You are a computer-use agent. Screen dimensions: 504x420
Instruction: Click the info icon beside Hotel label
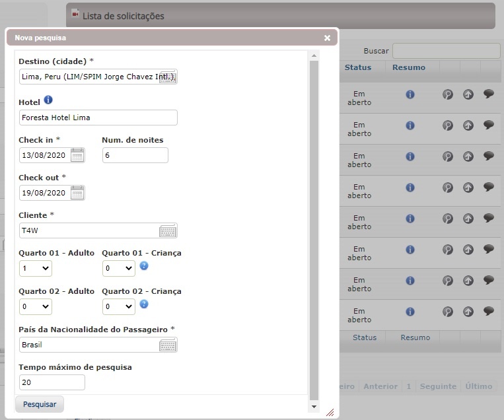48,100
